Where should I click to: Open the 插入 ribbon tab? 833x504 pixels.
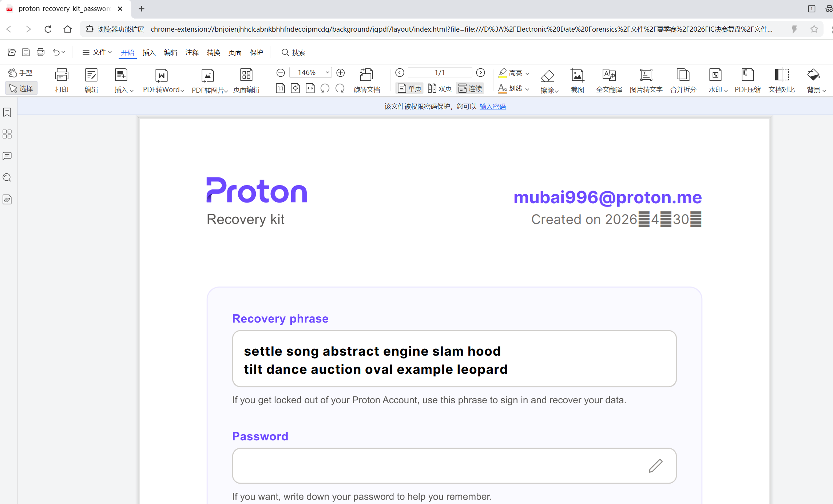click(x=149, y=53)
